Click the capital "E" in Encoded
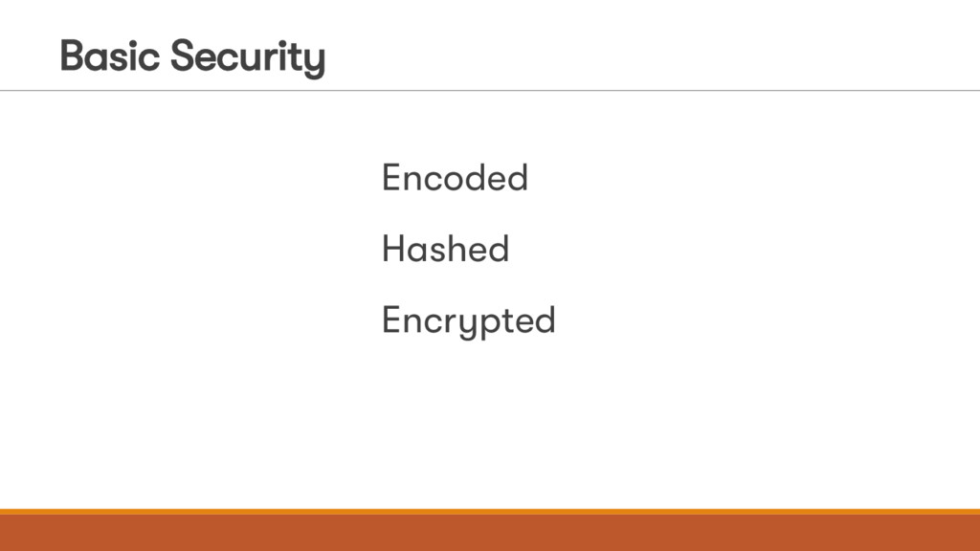 pyautogui.click(x=391, y=178)
